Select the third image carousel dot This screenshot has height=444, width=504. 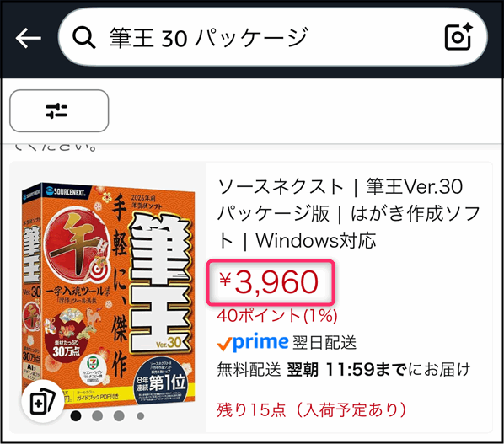coord(119,415)
